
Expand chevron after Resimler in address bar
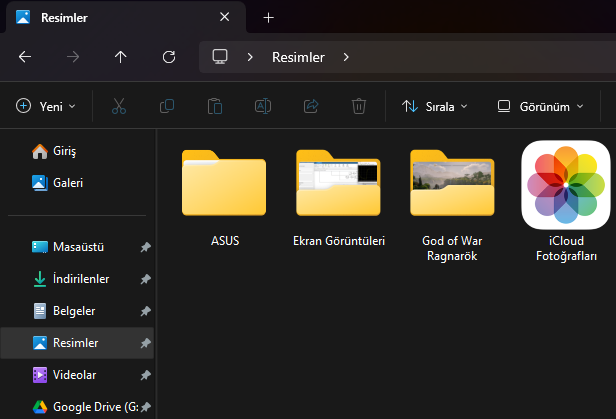[346, 57]
